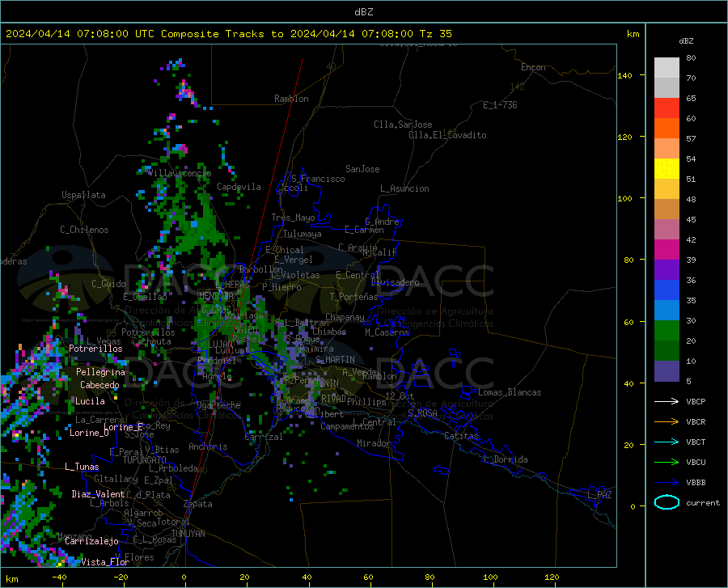Click the 'current' legend label
Screen dimensions: 728x588
[x=703, y=502]
